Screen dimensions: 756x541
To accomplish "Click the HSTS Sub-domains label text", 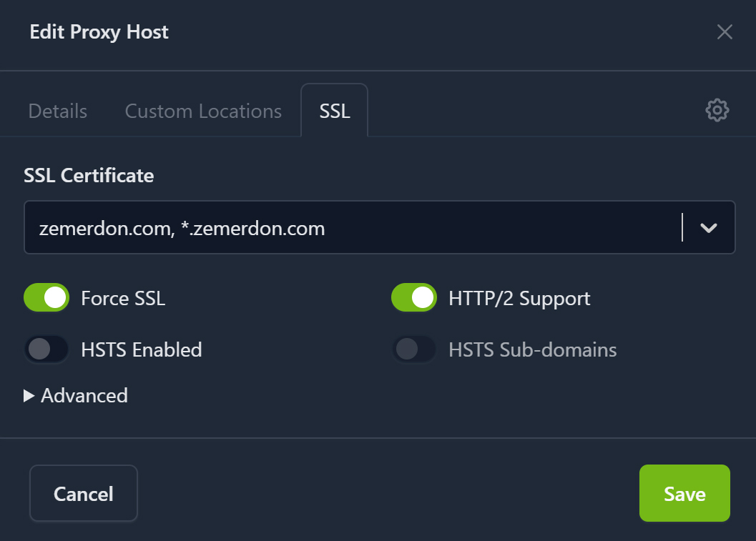I will (x=532, y=350).
